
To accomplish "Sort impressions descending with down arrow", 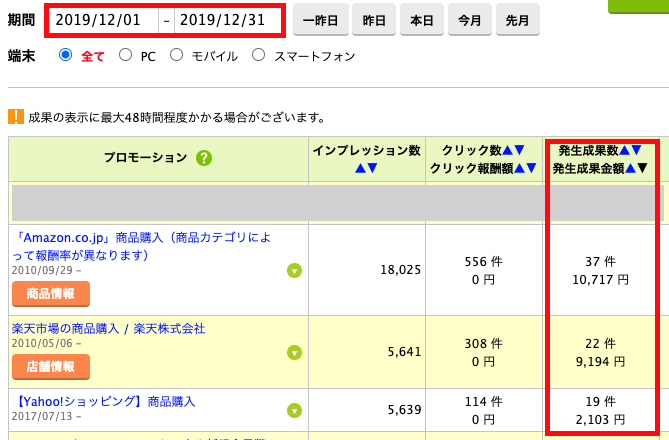I will (372, 168).
